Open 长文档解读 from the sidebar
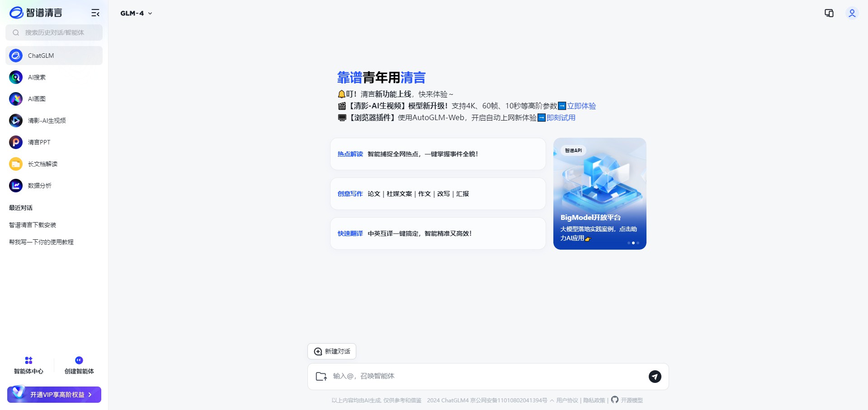The image size is (868, 410). pyautogui.click(x=54, y=164)
